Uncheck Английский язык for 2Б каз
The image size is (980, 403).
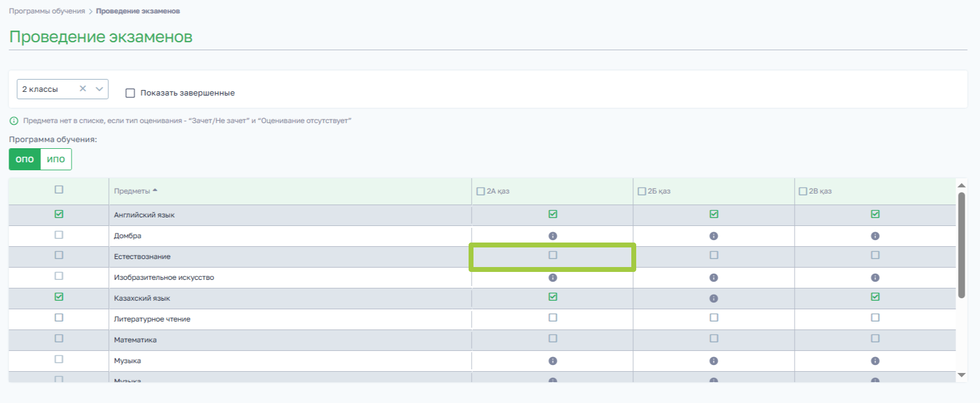(x=713, y=214)
